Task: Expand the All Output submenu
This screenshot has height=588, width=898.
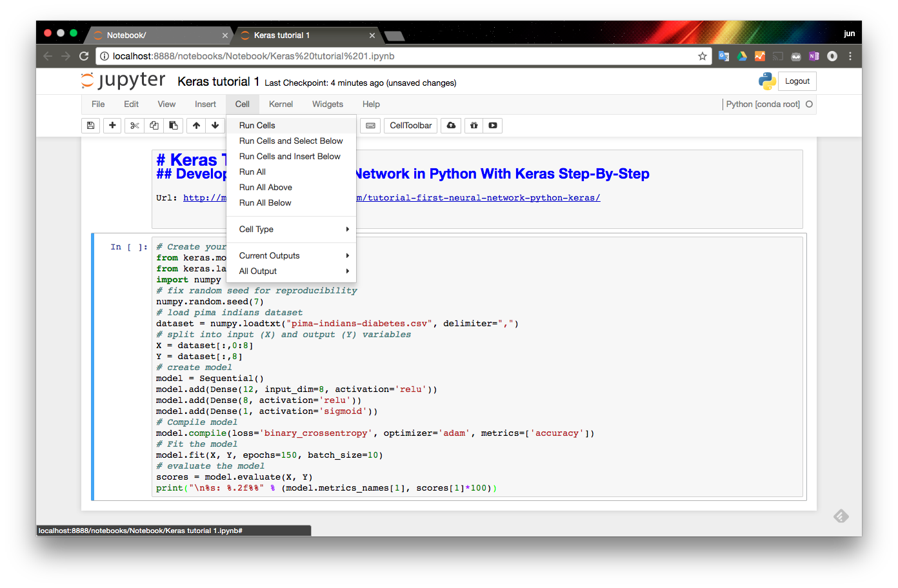Action: coord(292,271)
